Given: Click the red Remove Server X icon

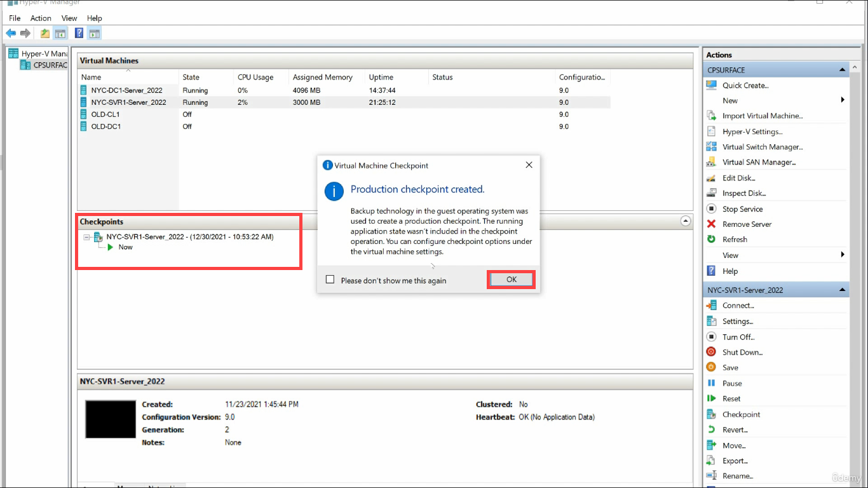Looking at the screenshot, I should click(x=712, y=224).
